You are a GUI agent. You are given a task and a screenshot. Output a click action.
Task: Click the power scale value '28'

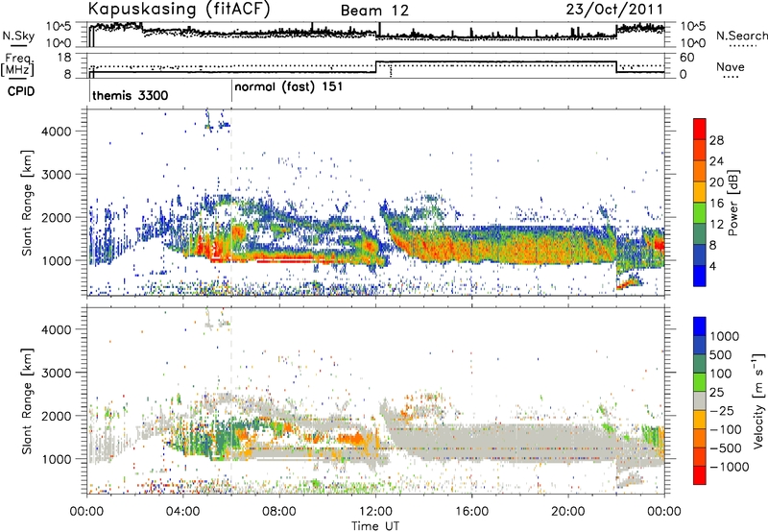point(716,140)
